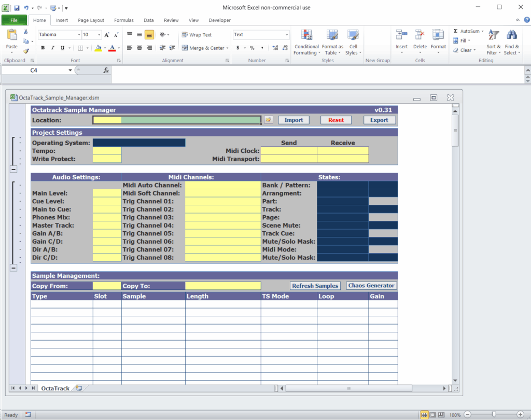
Task: Collapse the Project Settings row group
Action: click(13, 169)
